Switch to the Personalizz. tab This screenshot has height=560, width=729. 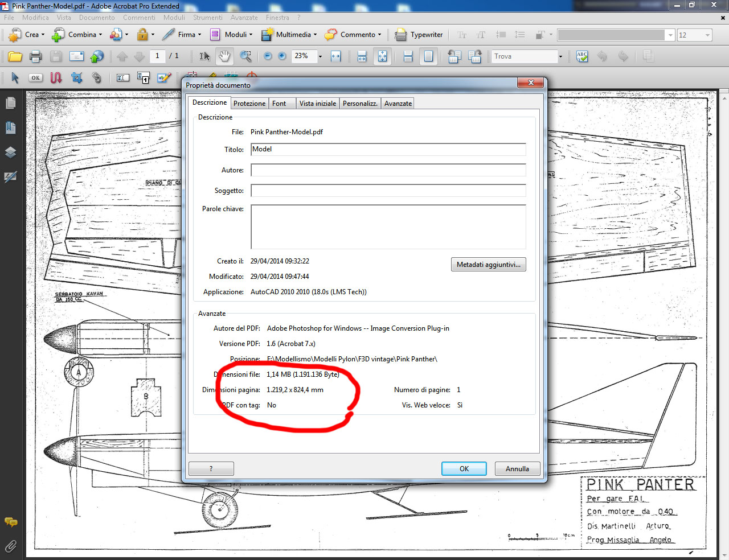(360, 104)
